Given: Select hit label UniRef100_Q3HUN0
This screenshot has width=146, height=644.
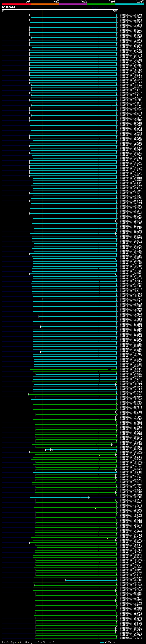Looking at the screenshot, I should 131,339.
